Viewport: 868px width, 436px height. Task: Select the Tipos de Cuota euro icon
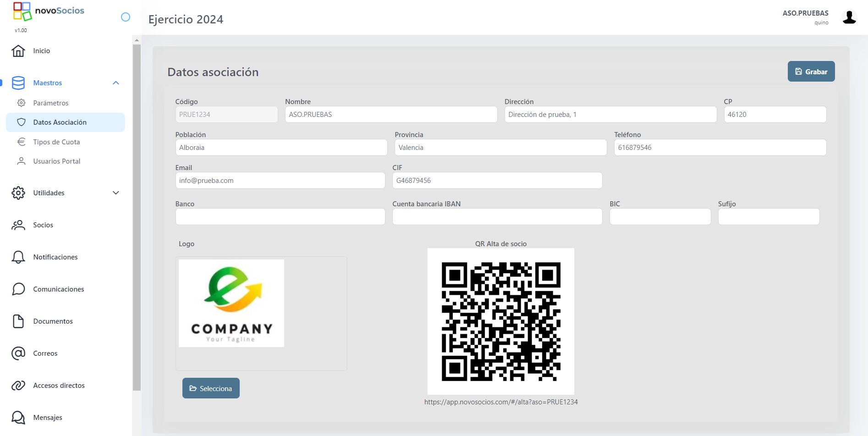pyautogui.click(x=22, y=142)
